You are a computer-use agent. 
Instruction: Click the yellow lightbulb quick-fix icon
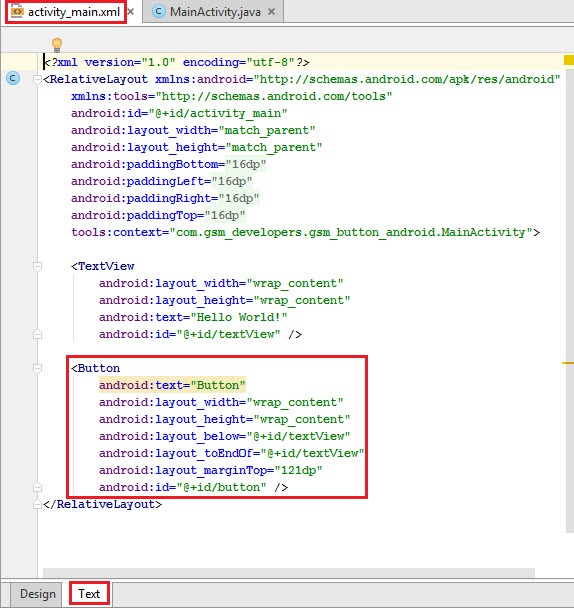57,44
